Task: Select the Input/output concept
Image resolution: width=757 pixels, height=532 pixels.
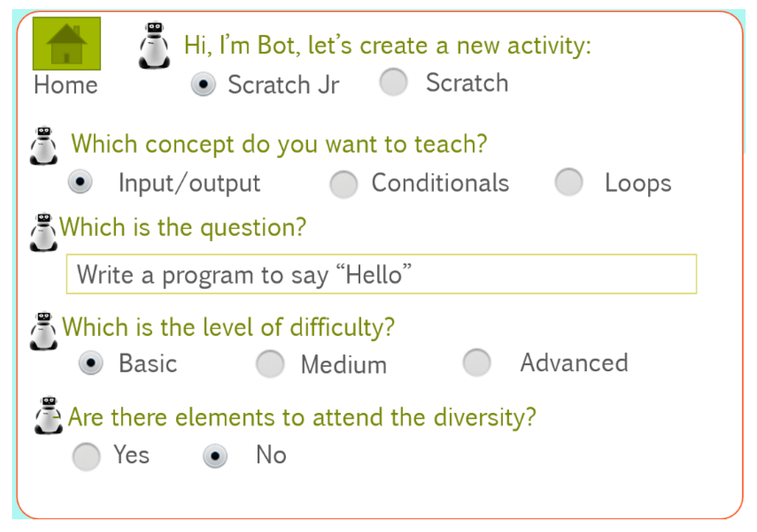Action: coord(80,181)
